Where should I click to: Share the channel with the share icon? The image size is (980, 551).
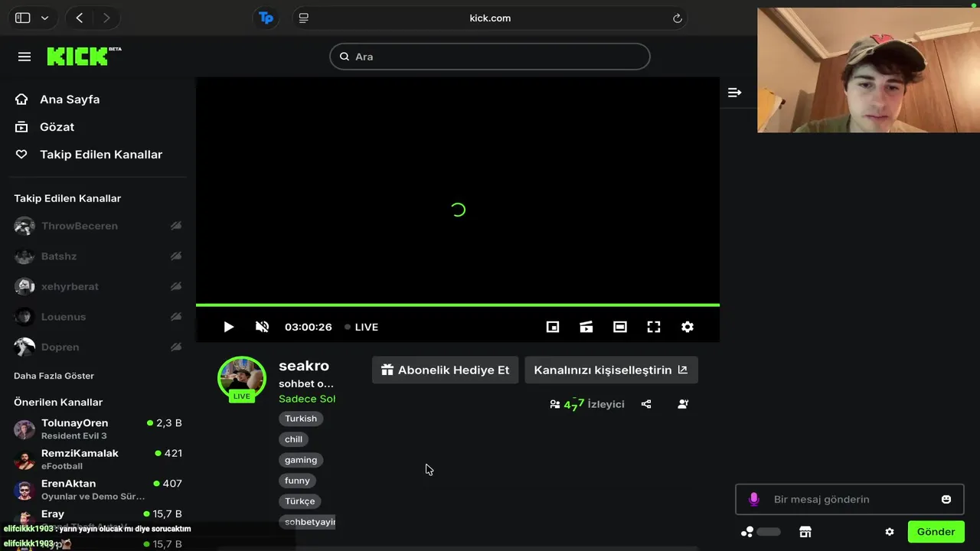click(646, 404)
